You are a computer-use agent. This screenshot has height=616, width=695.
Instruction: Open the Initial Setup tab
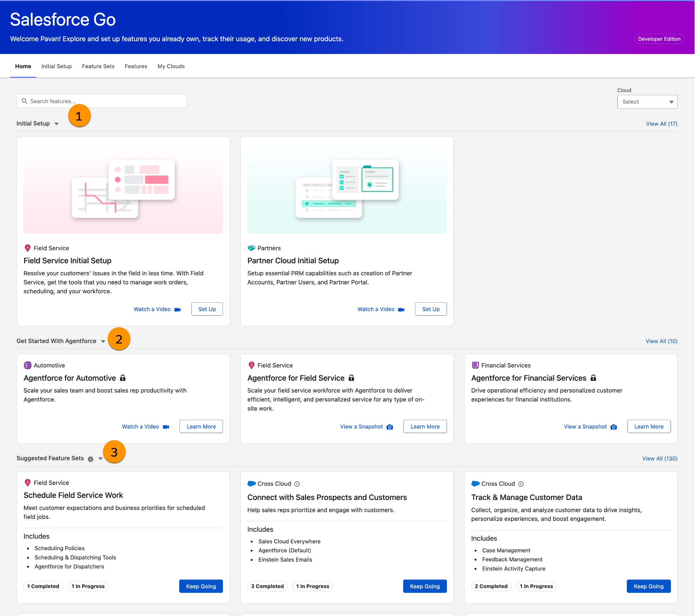[56, 66]
